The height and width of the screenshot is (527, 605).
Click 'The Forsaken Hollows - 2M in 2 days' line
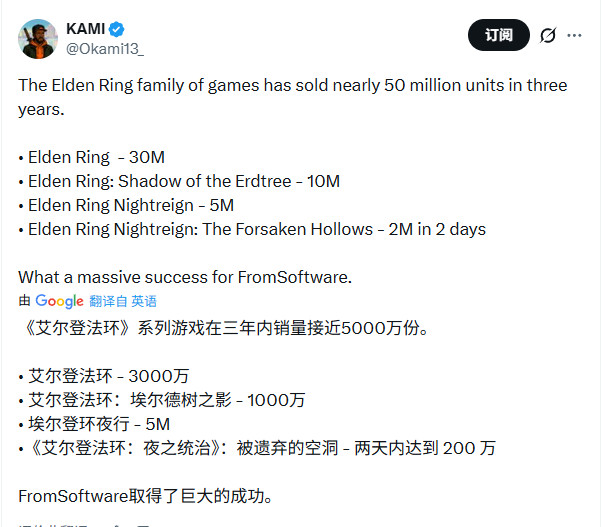pyautogui.click(x=256, y=229)
